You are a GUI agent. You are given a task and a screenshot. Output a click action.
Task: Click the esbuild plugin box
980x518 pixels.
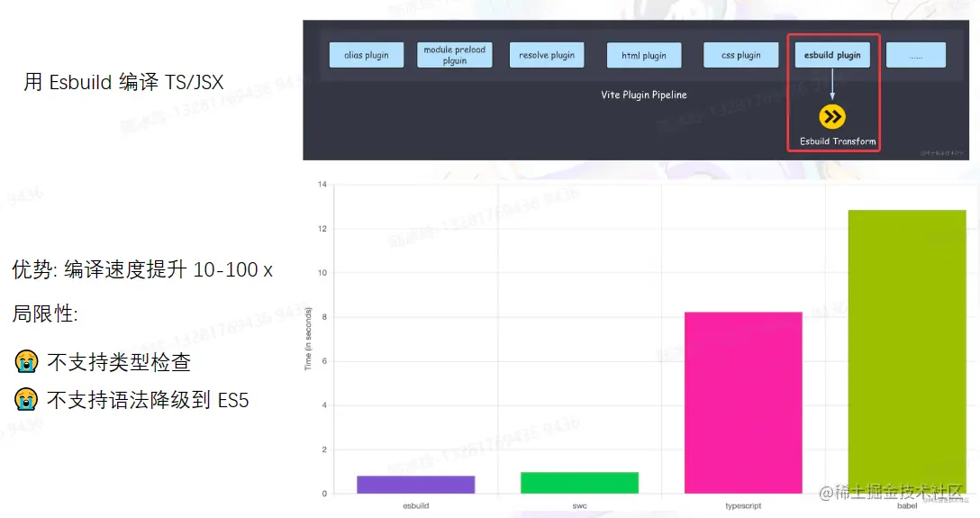coord(832,55)
